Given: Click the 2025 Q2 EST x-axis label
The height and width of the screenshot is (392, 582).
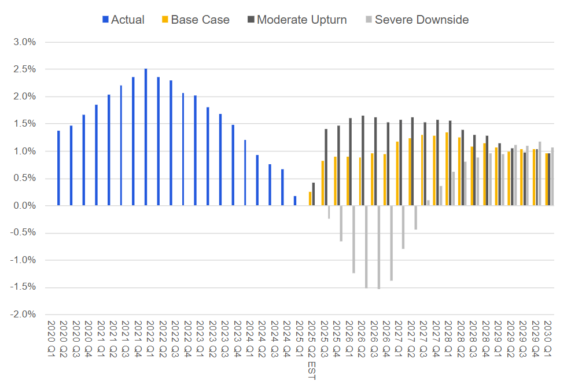Looking at the screenshot, I should tap(311, 350).
